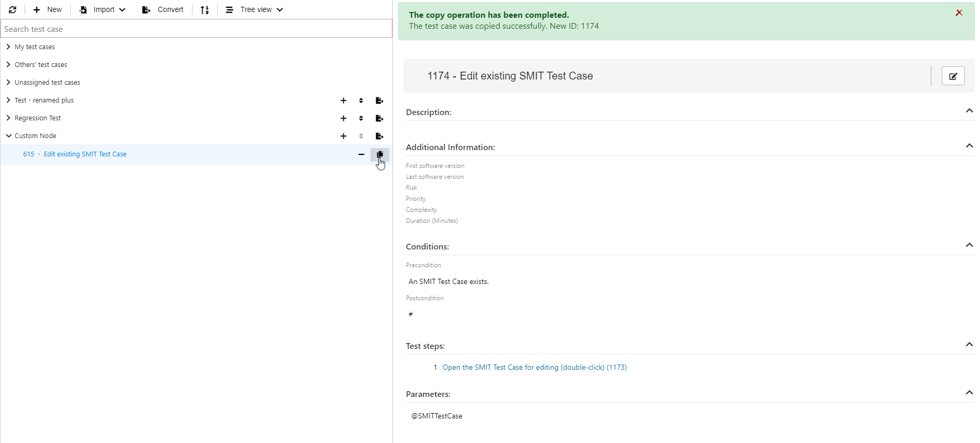Click the New button in the toolbar
The width and height of the screenshot is (980, 443).
48,10
